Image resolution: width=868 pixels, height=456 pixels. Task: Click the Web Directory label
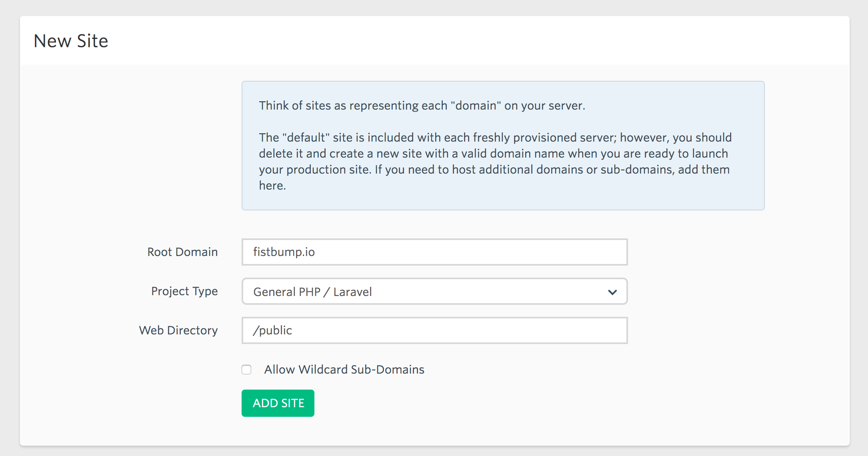click(178, 331)
